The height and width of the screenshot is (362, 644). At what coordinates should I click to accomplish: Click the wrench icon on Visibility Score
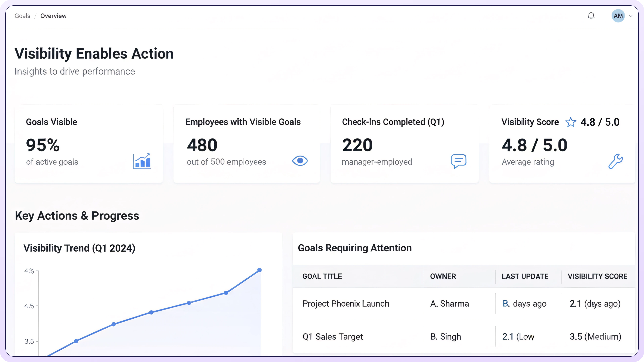(x=615, y=161)
